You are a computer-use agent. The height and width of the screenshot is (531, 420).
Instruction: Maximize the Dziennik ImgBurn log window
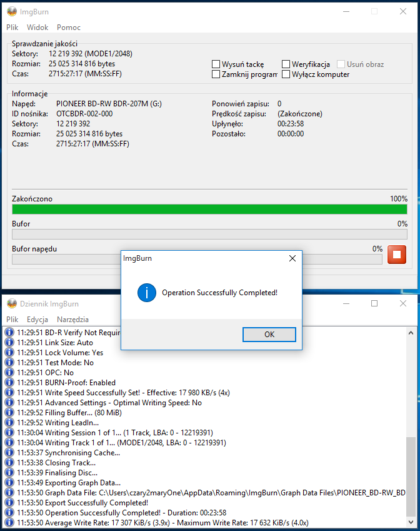[374, 303]
